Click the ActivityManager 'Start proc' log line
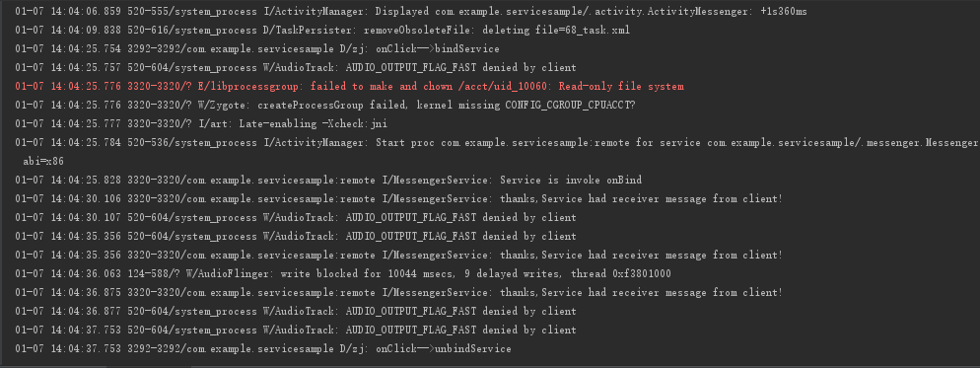This screenshot has width=980, height=368. click(x=498, y=143)
